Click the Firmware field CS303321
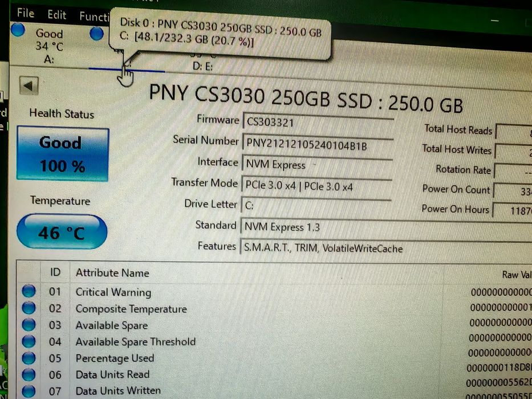Viewport: 532px width, 399px height. click(318, 123)
